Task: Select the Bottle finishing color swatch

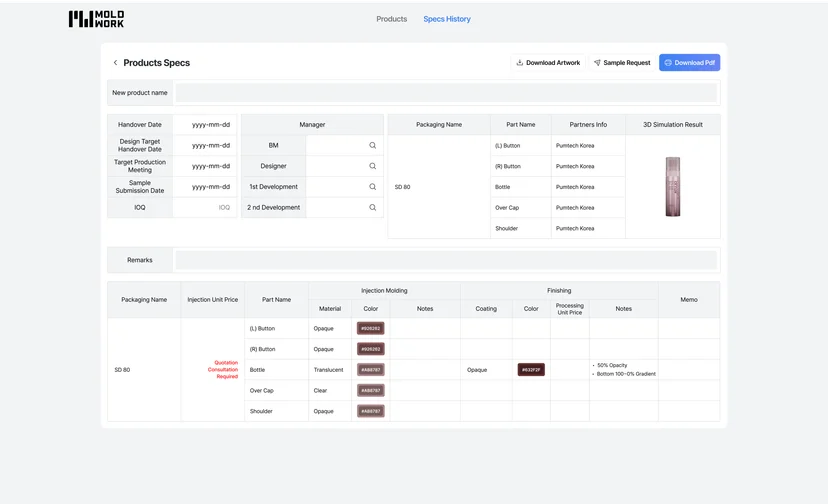Action: [x=531, y=370]
